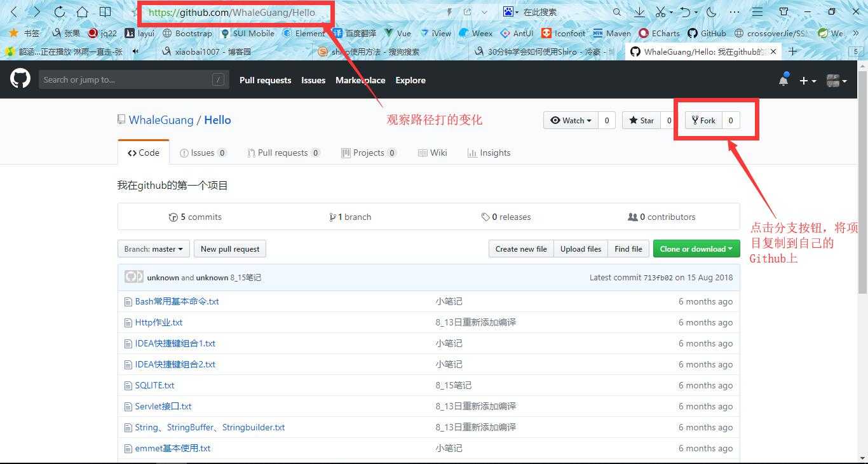The width and height of the screenshot is (868, 464).
Task: Expand the address bar dropdown chevron
Action: (484, 12)
